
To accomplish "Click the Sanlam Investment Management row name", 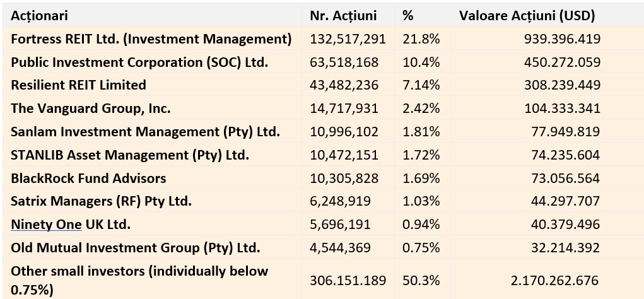I will [145, 132].
